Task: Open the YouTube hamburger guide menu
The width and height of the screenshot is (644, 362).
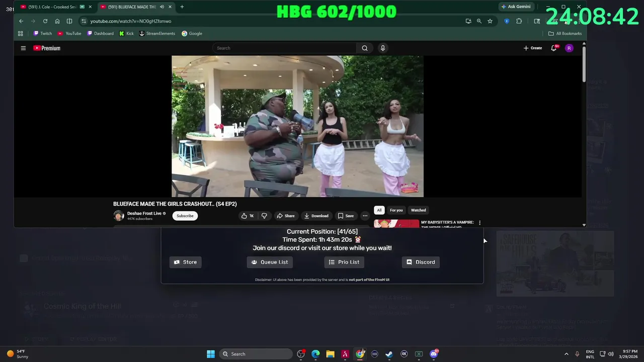Action: (23, 48)
